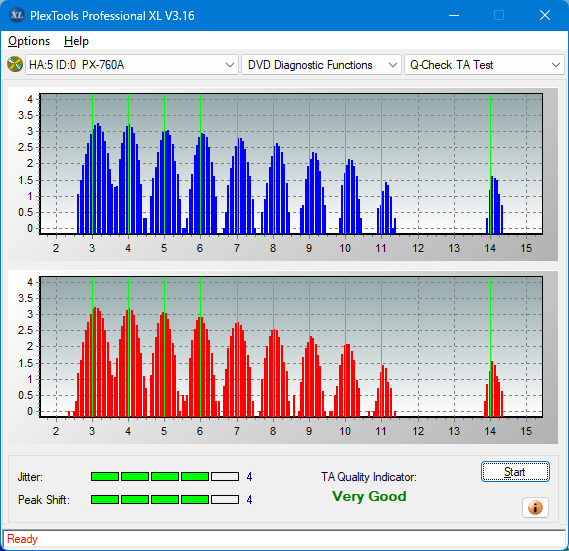
Task: Click the Jitter label
Action: (x=30, y=477)
